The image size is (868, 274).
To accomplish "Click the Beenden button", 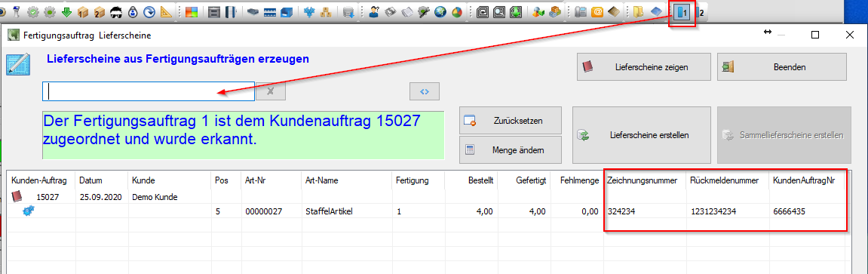I will click(782, 67).
